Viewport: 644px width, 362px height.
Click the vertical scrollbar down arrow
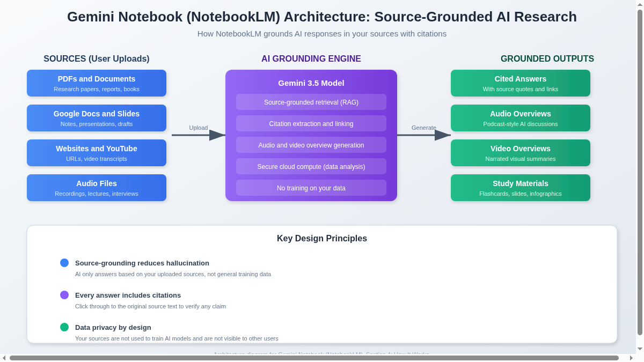pyautogui.click(x=640, y=349)
